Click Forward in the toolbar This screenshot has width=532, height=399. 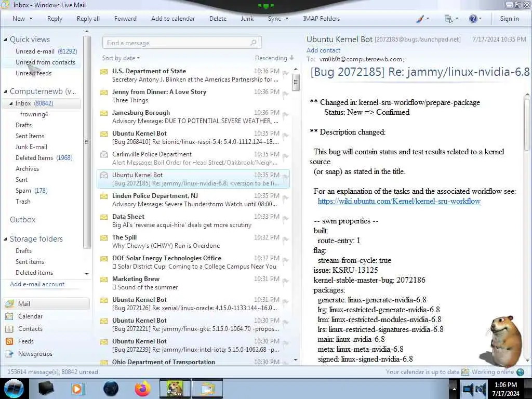(x=125, y=19)
